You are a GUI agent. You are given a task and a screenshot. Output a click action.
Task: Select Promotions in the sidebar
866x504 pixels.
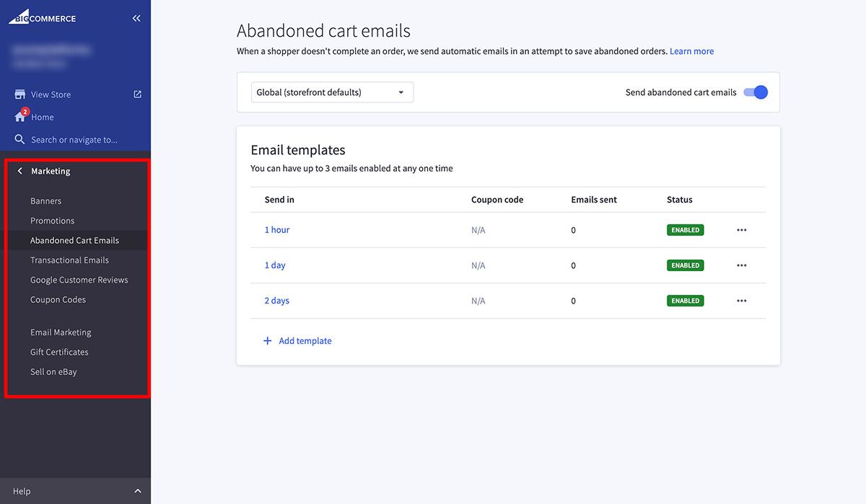(53, 220)
